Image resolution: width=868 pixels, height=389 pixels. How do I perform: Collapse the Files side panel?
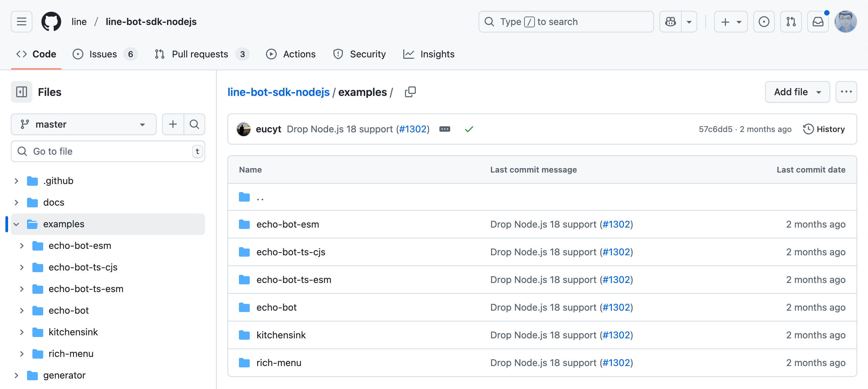click(x=22, y=92)
